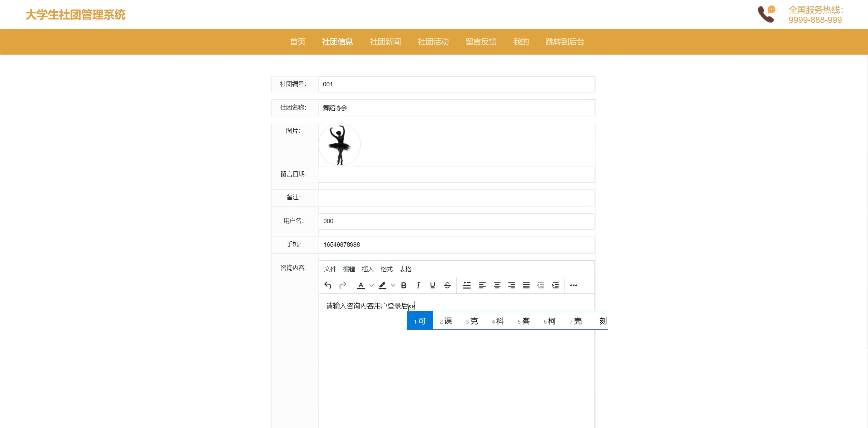Apply strikethrough formatting icon
This screenshot has width=868, height=428.
click(447, 285)
